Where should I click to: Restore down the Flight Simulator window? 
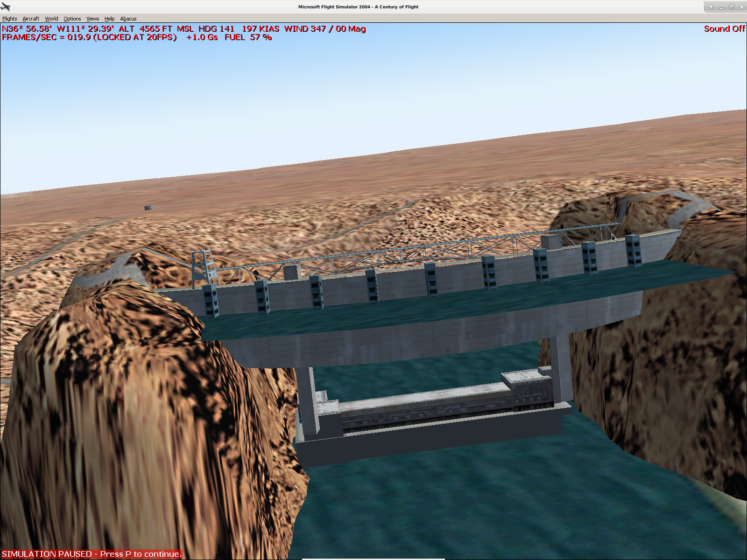coord(731,7)
